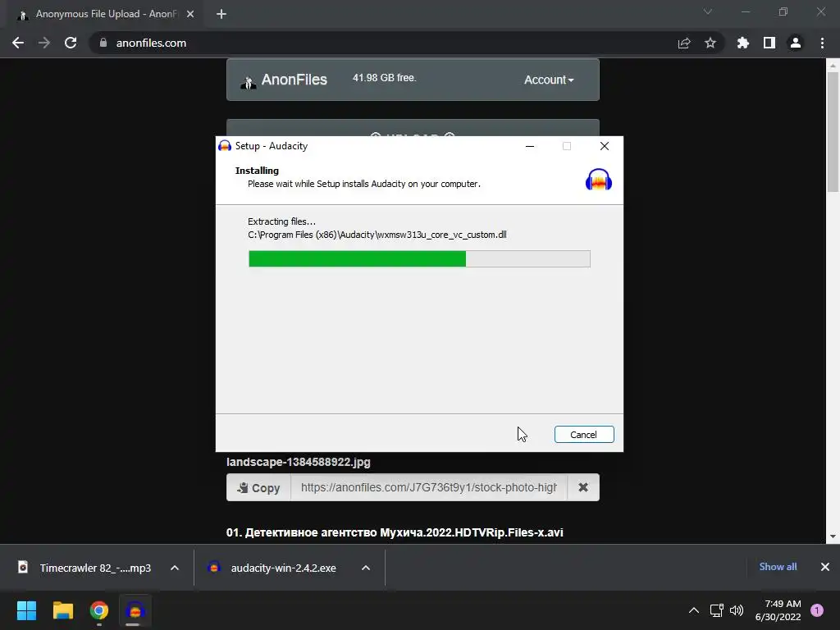Image resolution: width=840 pixels, height=630 pixels.
Task: Click the anonfiles.com URL field
Action: tap(428, 487)
